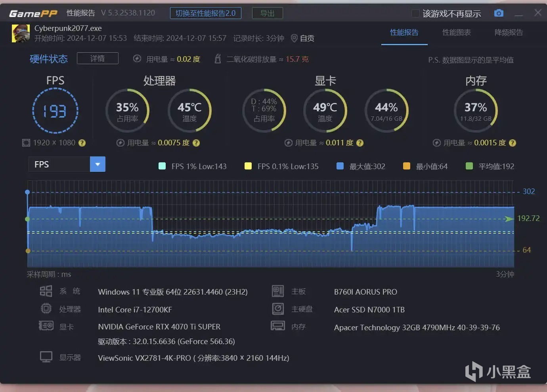Click the 最小值 orange legend swatch

tap(407, 166)
